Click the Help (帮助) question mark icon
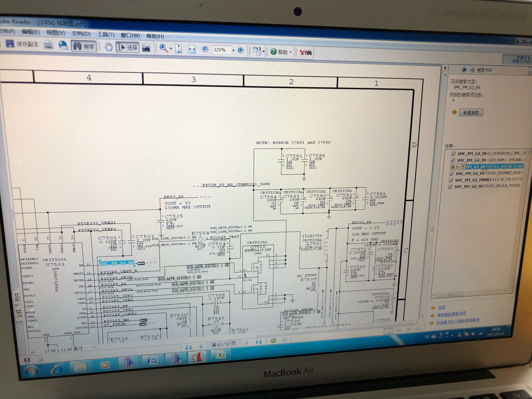 coord(273,51)
